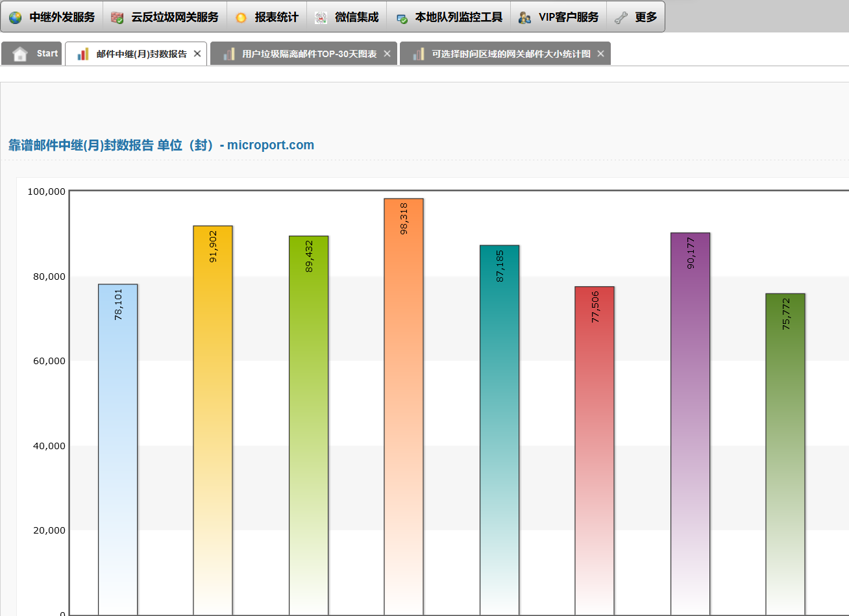Open the 更多 menu
The image size is (849, 616).
point(646,18)
